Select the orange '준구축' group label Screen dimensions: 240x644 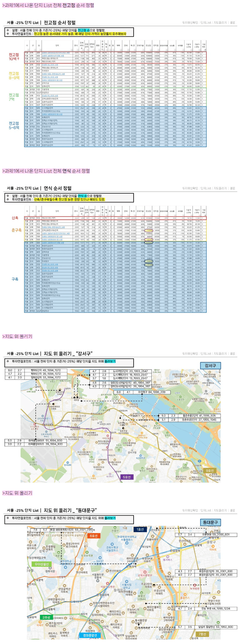pyautogui.click(x=17, y=230)
